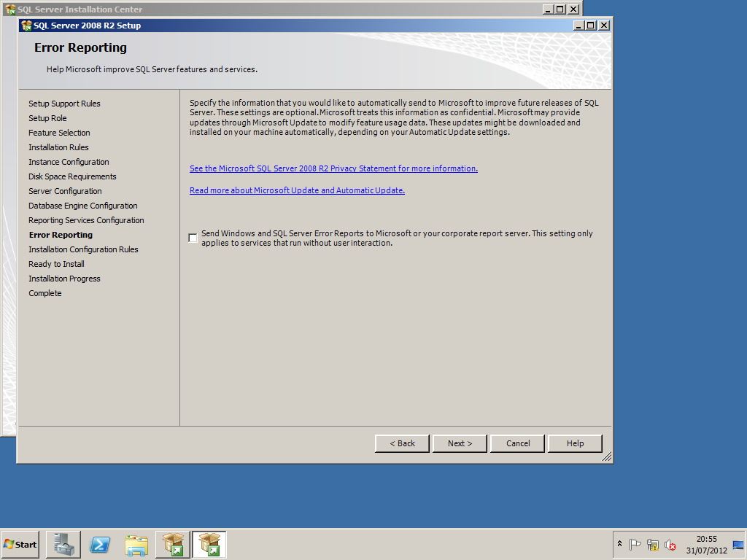The width and height of the screenshot is (747, 560).
Task: Click SQL Server 2008 R2 Setup title bar icon
Action: coord(27,26)
